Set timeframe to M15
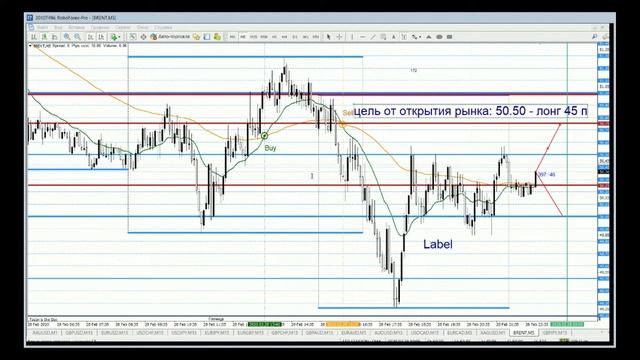The height and width of the screenshot is (360, 640). point(253,37)
